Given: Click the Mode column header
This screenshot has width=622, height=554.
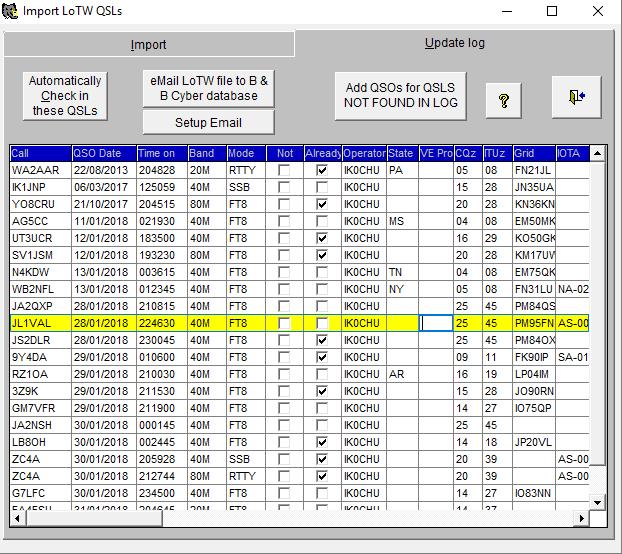Looking at the screenshot, I should (x=246, y=153).
